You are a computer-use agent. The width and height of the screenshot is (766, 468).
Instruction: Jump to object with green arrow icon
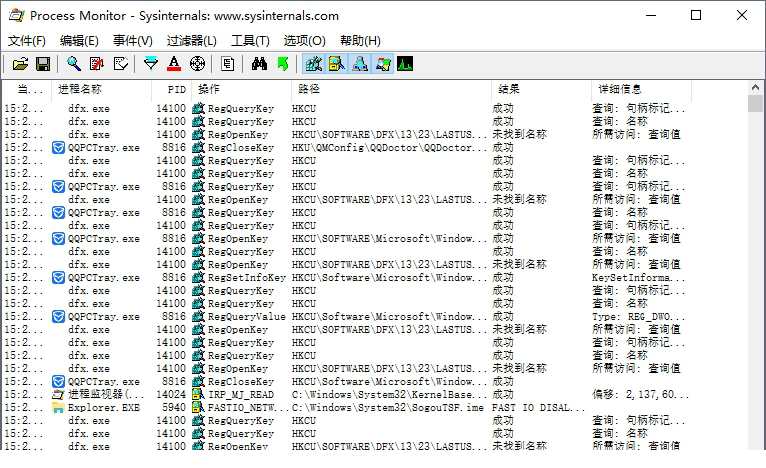pyautogui.click(x=282, y=64)
